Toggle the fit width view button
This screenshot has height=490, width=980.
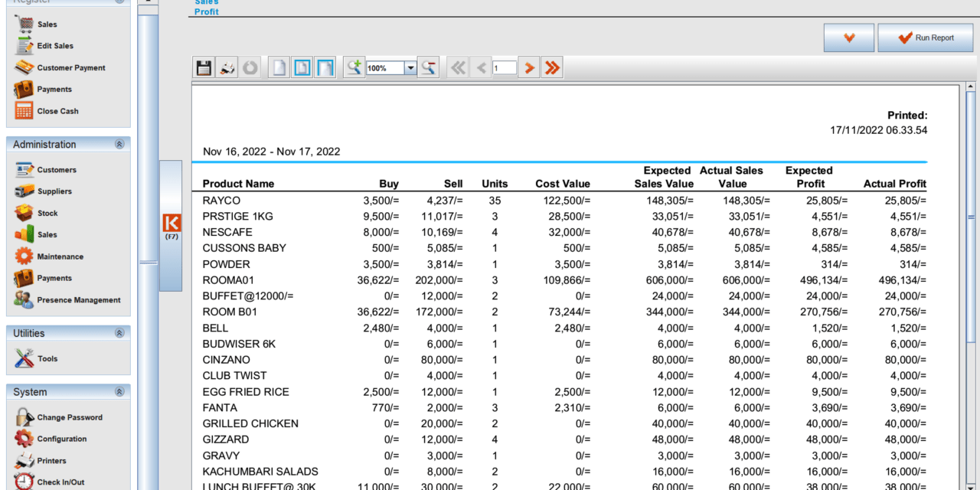pos(326,68)
